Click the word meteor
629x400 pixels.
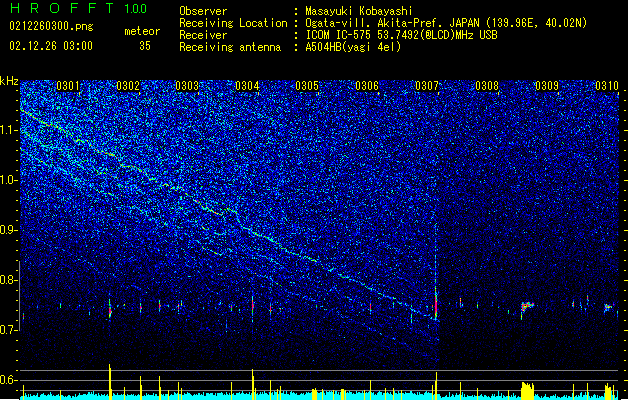(142, 31)
